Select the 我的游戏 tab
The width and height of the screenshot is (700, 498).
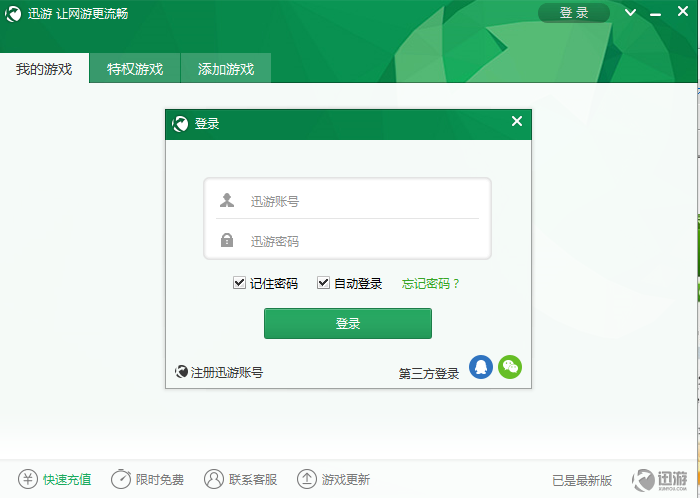pos(44,69)
